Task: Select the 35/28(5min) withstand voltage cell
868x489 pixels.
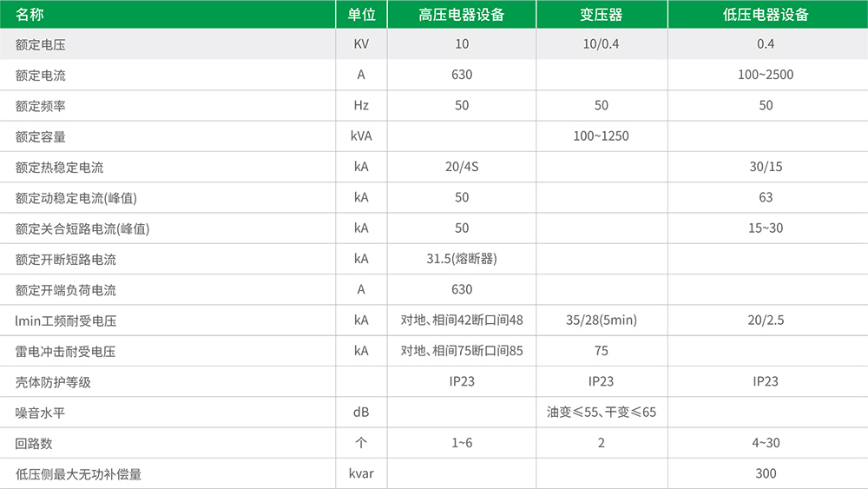Action: (601, 320)
